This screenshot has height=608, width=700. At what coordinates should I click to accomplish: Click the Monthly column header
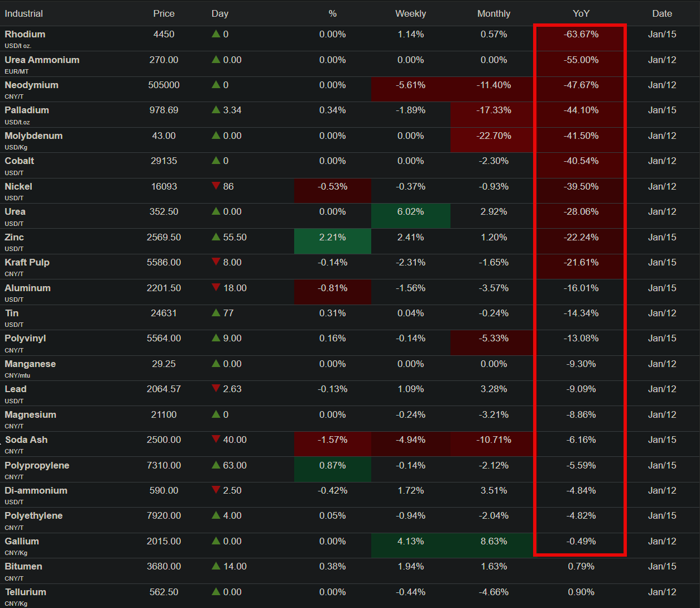click(493, 13)
